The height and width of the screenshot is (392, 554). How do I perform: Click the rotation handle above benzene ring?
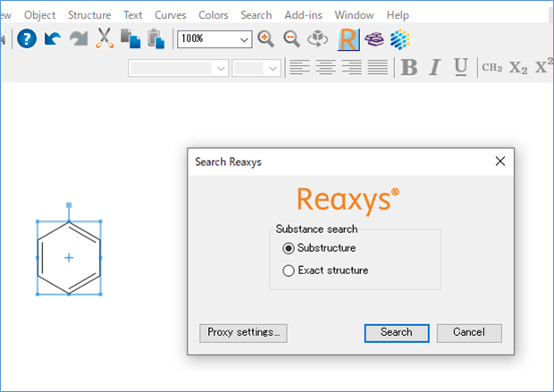coord(69,205)
